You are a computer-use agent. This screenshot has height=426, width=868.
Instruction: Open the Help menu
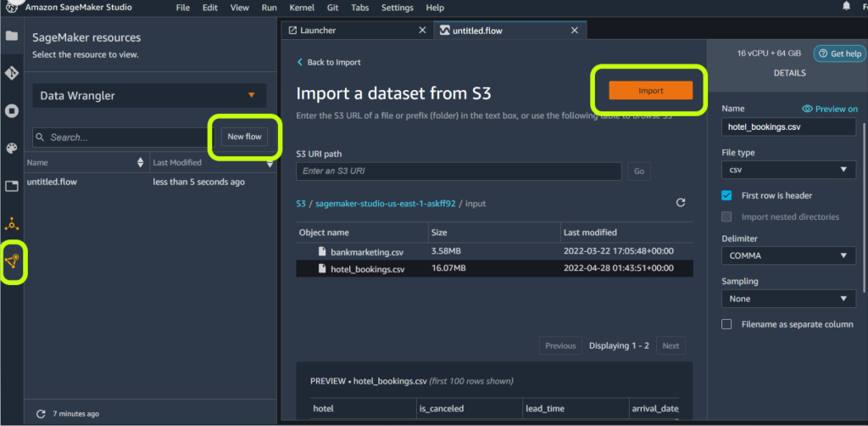435,8
